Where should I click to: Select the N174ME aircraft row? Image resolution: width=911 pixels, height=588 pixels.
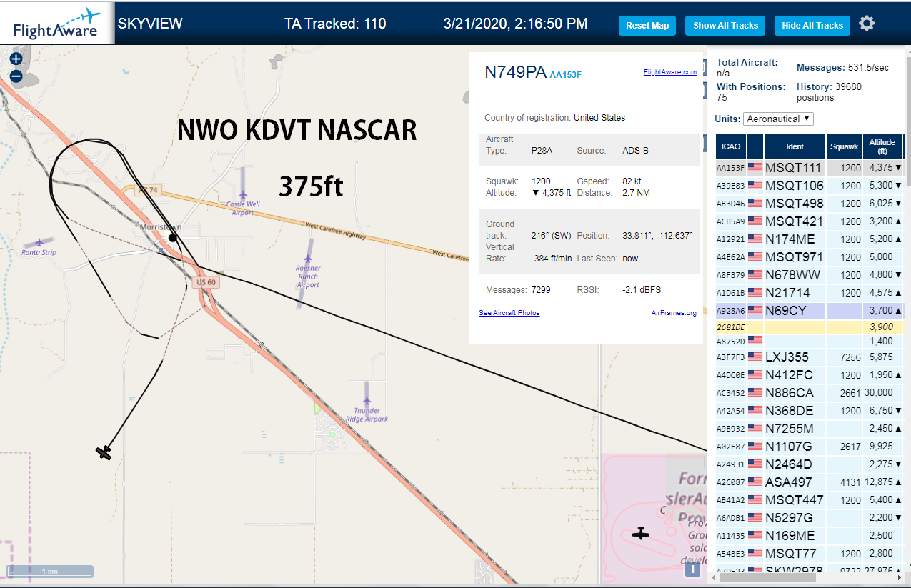pos(810,239)
